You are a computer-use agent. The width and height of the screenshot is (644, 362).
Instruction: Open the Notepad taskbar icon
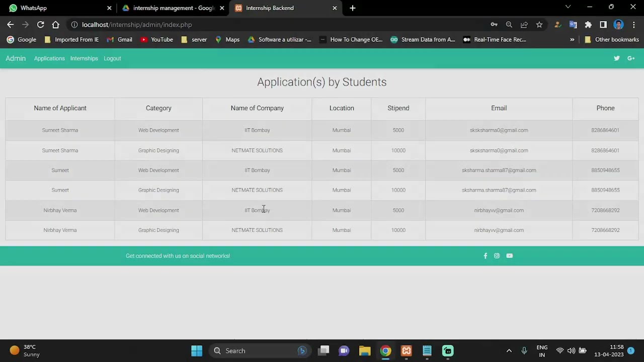pyautogui.click(x=427, y=351)
